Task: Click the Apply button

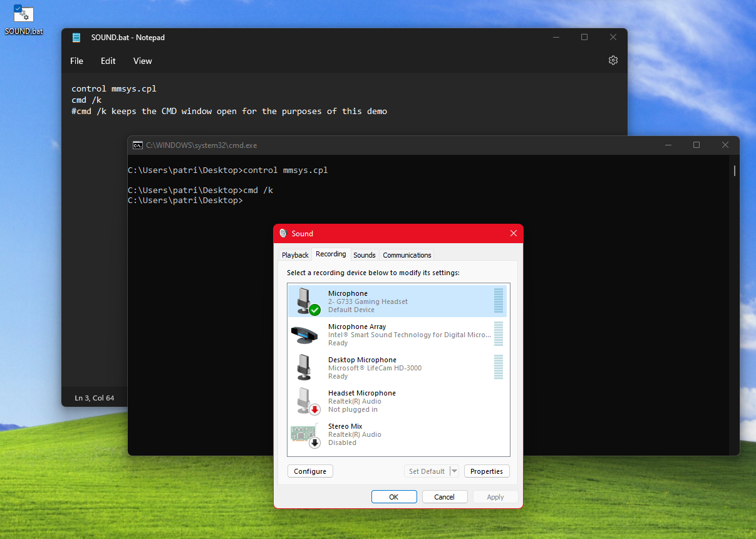Action: coord(495,497)
